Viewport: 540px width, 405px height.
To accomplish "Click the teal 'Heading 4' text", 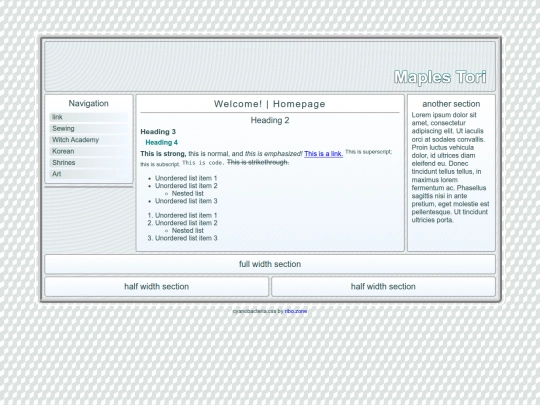I will (x=162, y=142).
